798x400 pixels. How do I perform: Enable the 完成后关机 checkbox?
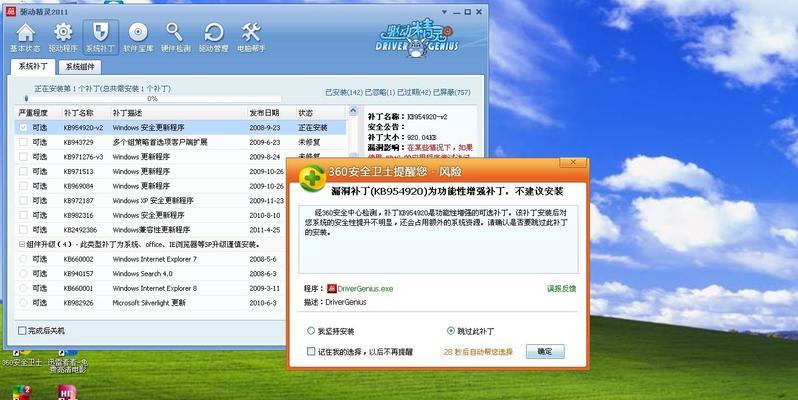coord(22,331)
